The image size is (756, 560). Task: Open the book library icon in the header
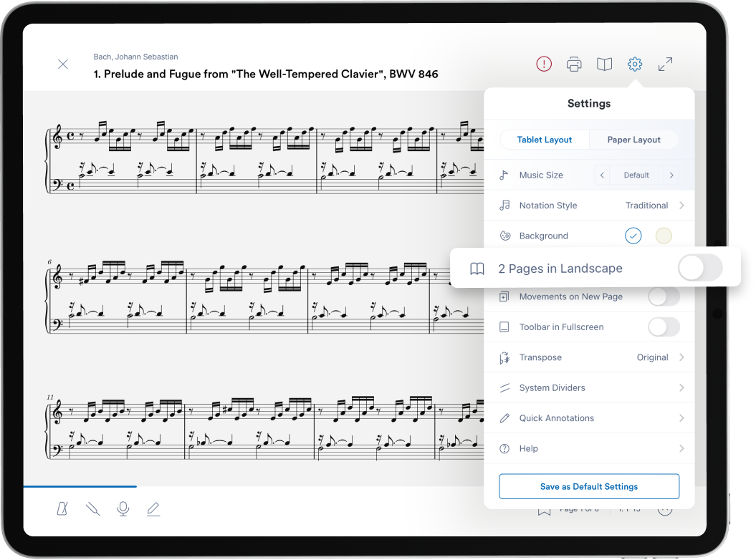click(604, 64)
